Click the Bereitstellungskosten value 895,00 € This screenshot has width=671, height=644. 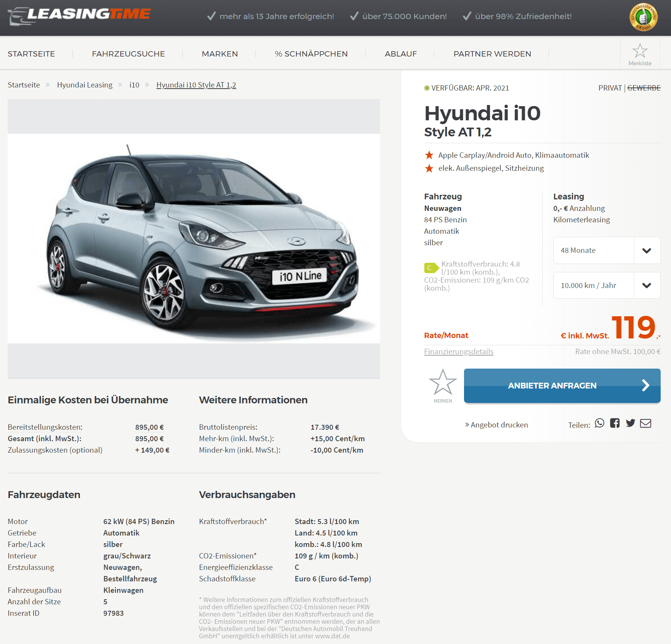point(149,427)
